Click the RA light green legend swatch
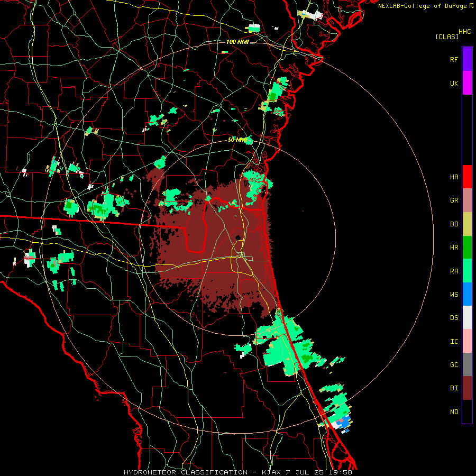Image resolution: width=476 pixels, height=476 pixels. point(467,271)
